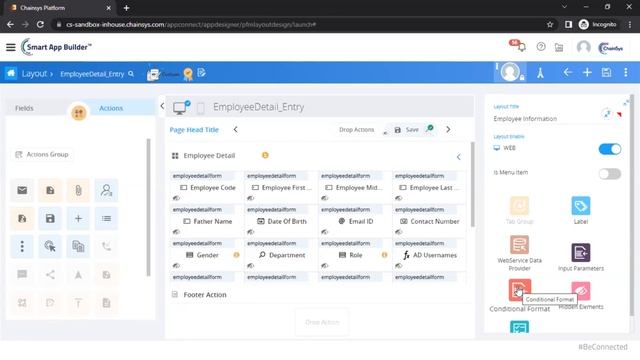640x360 pixels.
Task: Add new layout with plus icon in the blue toolbar
Action: [587, 73]
